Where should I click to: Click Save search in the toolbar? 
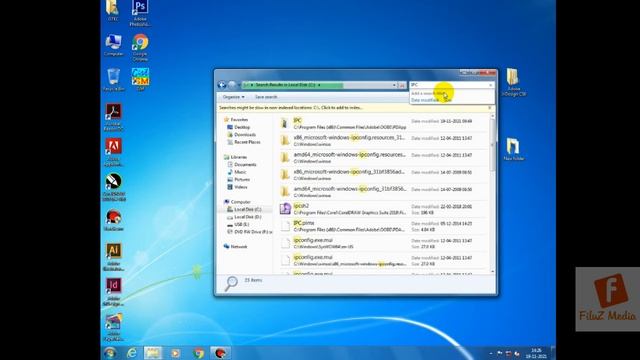click(x=266, y=97)
